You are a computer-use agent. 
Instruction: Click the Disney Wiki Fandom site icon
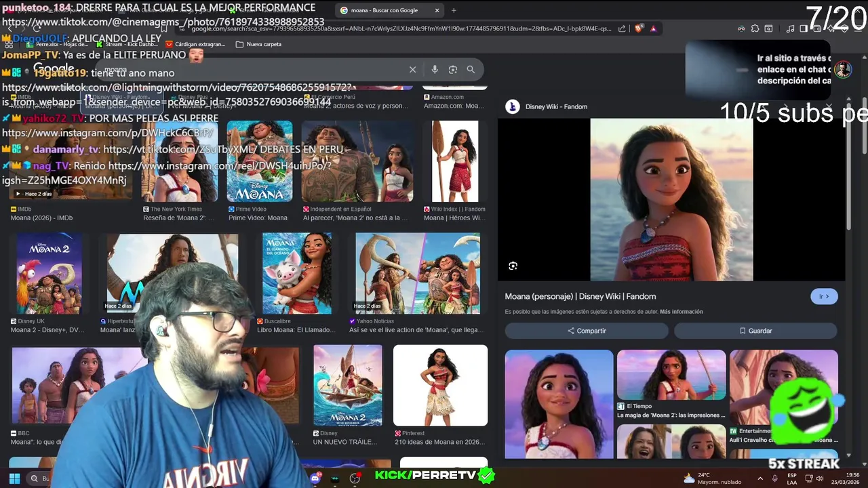[x=513, y=106]
